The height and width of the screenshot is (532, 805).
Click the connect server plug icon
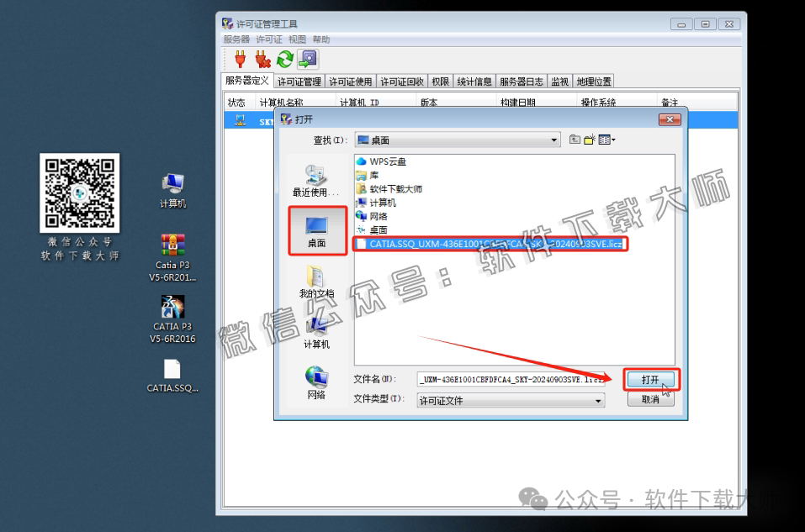240,59
